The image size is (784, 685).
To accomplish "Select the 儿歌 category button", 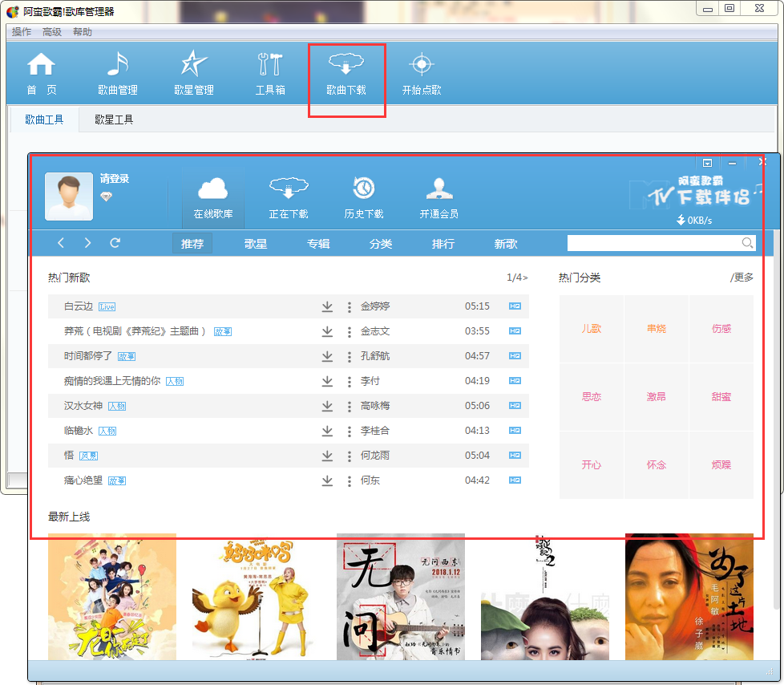I will 592,329.
